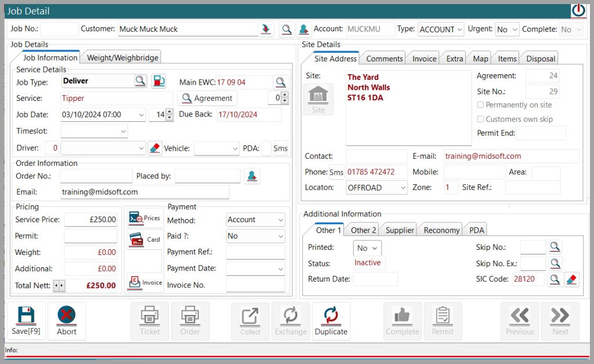This screenshot has height=364, width=594.
Task: Open the Driver name dropdown
Action: pyautogui.click(x=103, y=148)
